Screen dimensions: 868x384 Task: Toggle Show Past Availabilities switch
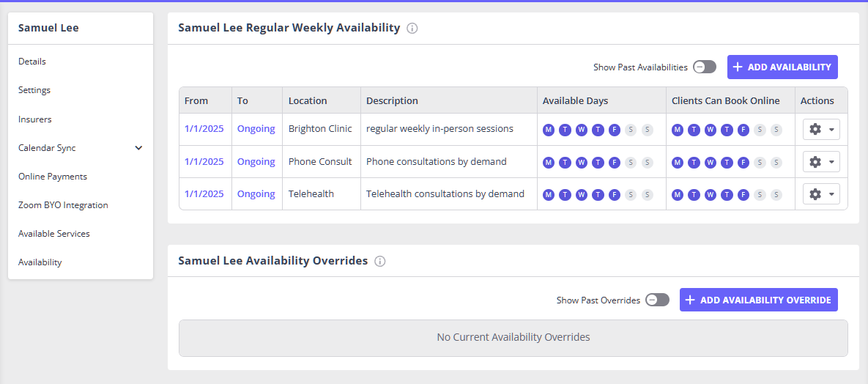[705, 67]
